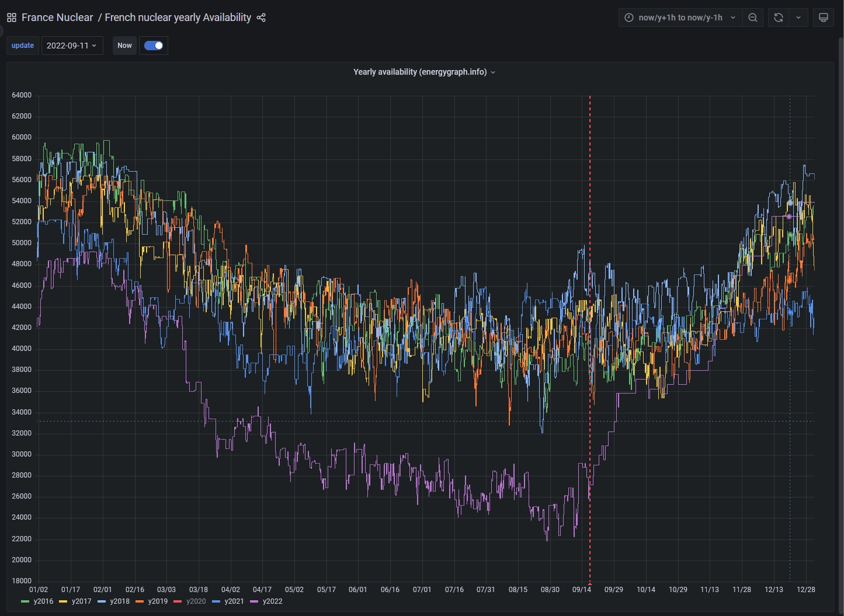The height and width of the screenshot is (616, 844).
Task: Click the y2021 legend label
Action: click(x=234, y=601)
